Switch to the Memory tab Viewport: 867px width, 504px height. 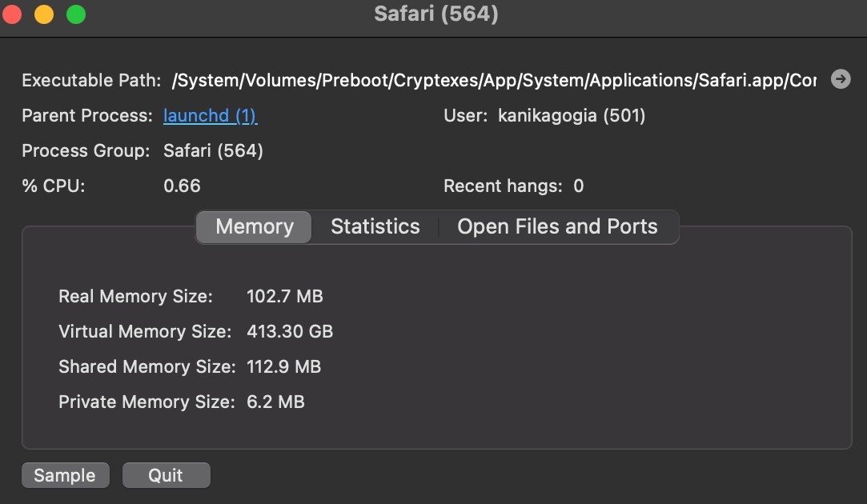[255, 226]
